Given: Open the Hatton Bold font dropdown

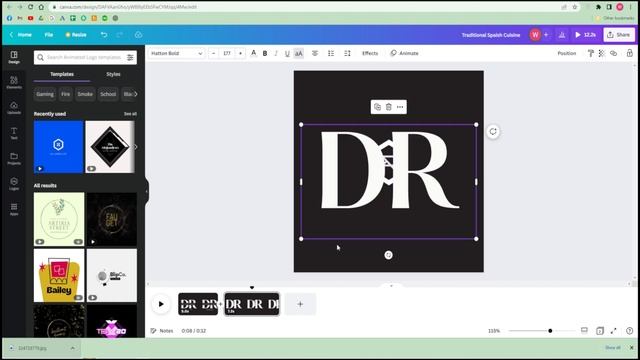Looking at the screenshot, I should click(x=176, y=53).
